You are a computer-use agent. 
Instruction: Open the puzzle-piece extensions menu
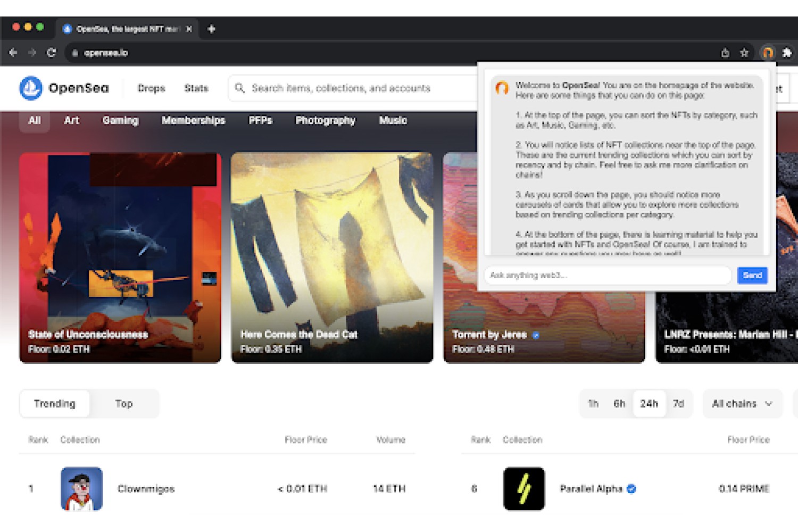coord(787,53)
